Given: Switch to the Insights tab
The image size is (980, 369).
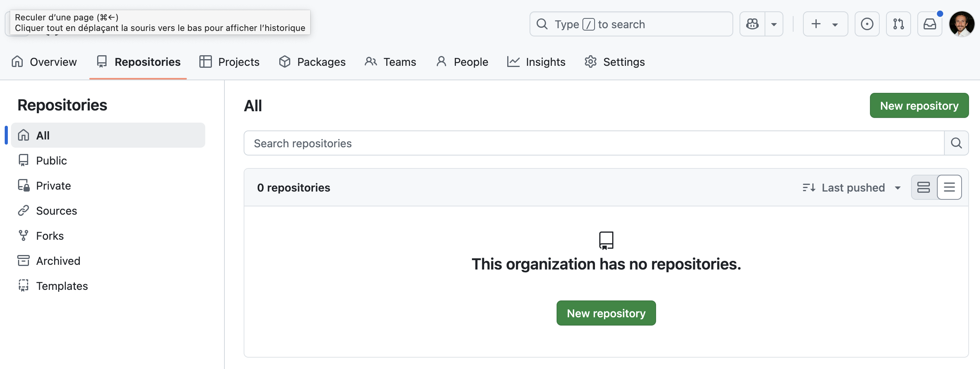Looking at the screenshot, I should (536, 62).
